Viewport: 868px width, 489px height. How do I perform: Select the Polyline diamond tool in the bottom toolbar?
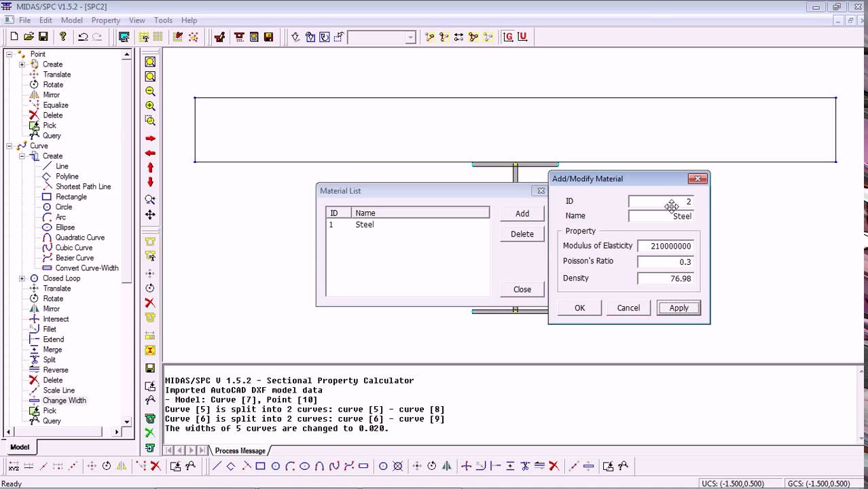click(x=231, y=466)
